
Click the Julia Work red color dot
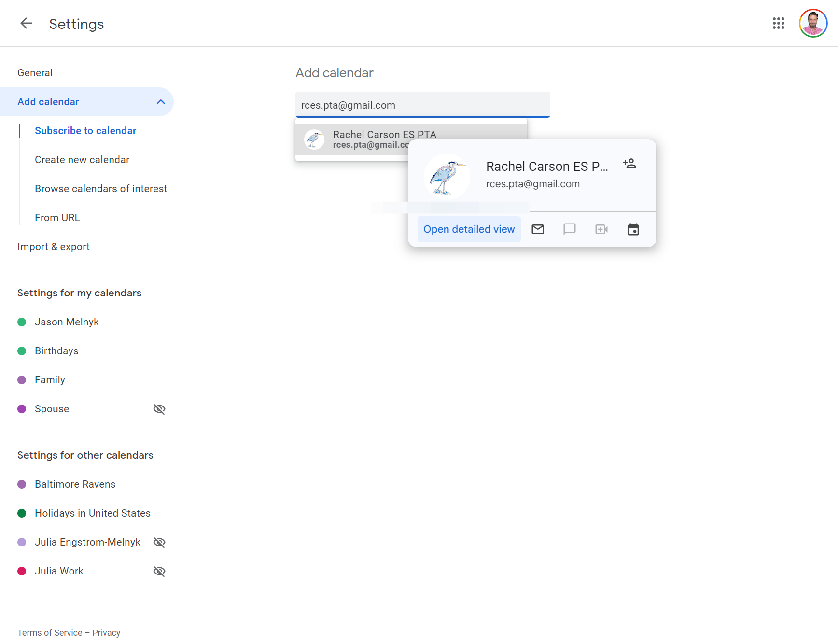[22, 571]
